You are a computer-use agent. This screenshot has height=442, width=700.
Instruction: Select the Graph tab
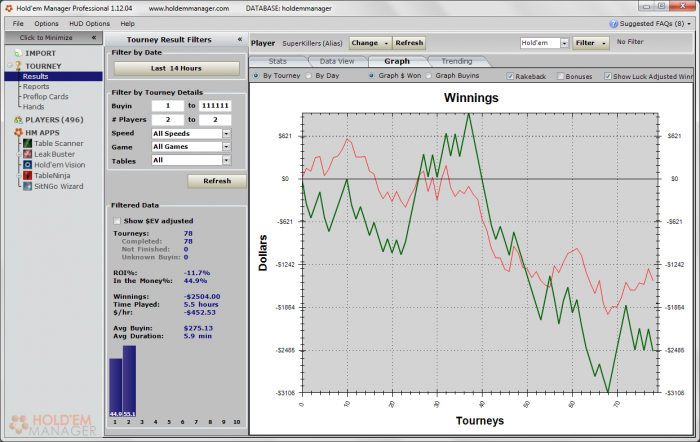click(x=397, y=61)
